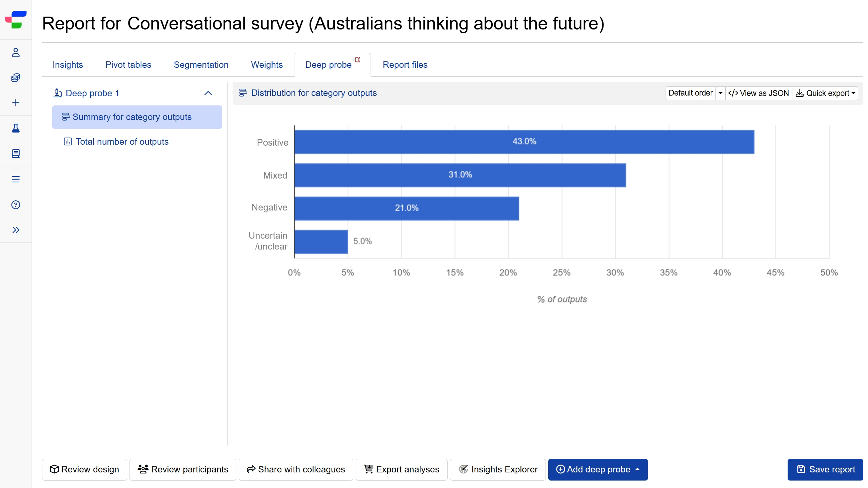Select Total number of outputs item
The image size is (868, 488).
click(x=122, y=142)
